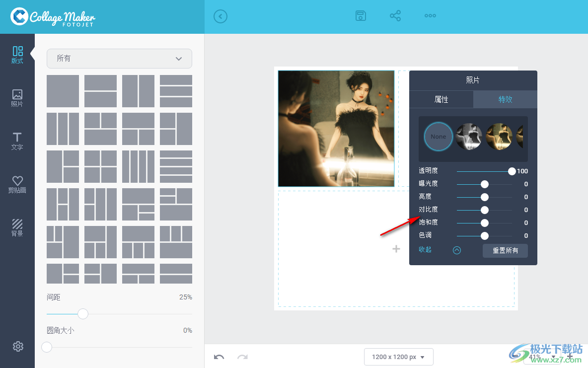588x368 pixels.
Task: Click the collapse chevron circle icon
Action: pyautogui.click(x=457, y=250)
